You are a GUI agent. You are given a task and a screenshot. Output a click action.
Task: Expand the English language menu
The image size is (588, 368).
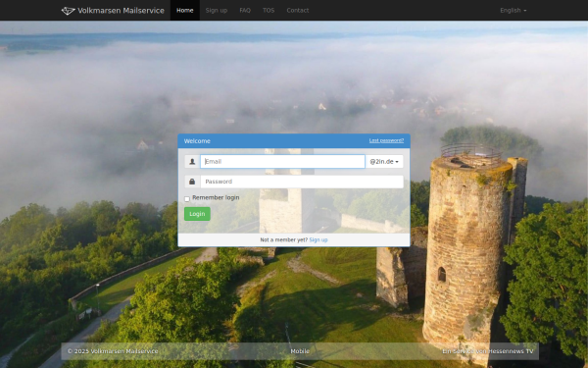[513, 10]
